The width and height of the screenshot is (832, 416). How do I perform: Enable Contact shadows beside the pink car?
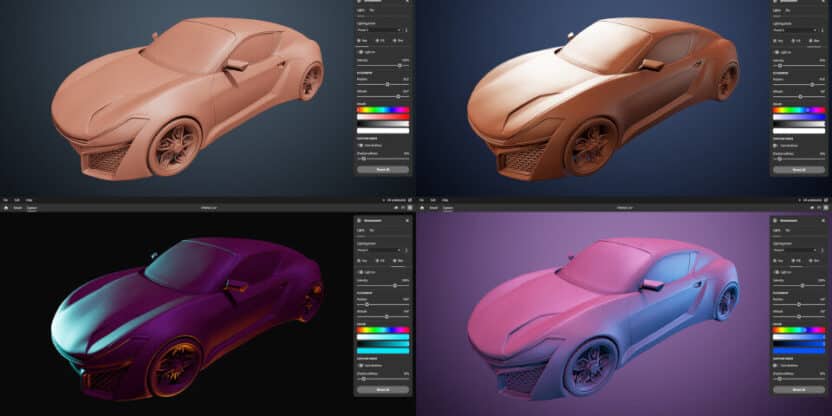point(776,365)
